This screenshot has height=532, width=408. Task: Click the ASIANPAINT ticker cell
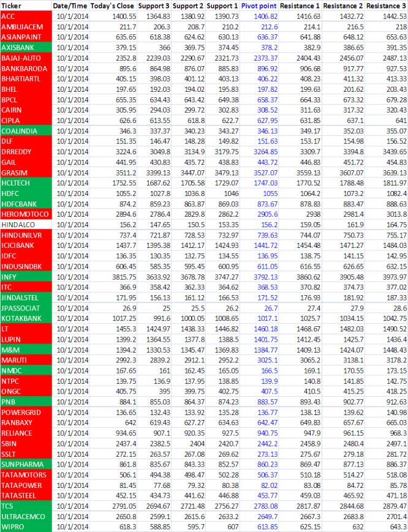pyautogui.click(x=26, y=37)
